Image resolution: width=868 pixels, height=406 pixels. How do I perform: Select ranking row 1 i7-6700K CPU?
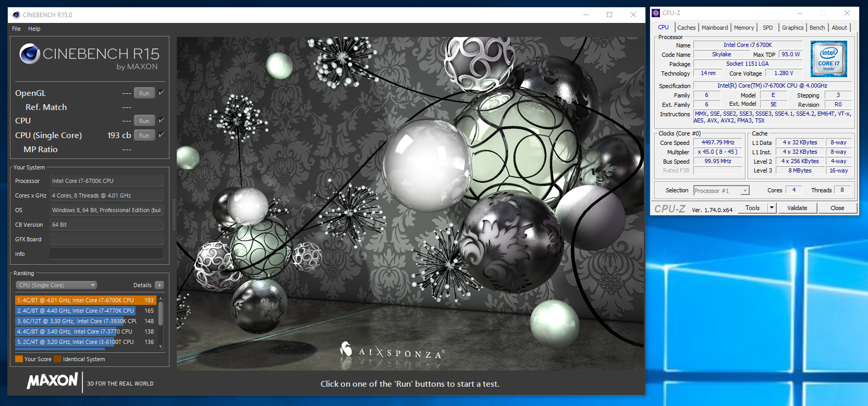[86, 300]
